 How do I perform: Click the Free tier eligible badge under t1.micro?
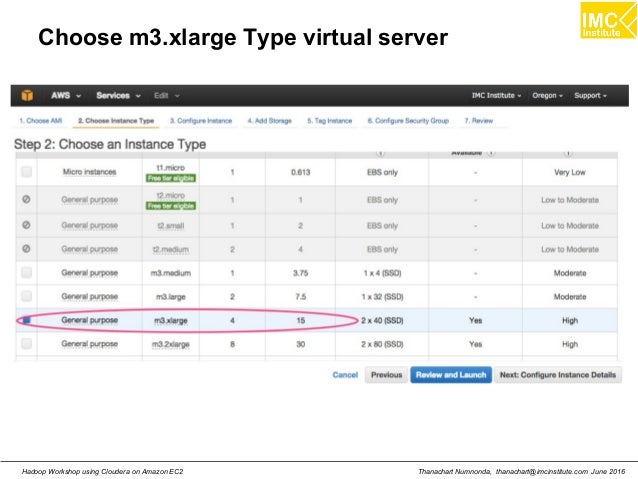pyautogui.click(x=171, y=178)
